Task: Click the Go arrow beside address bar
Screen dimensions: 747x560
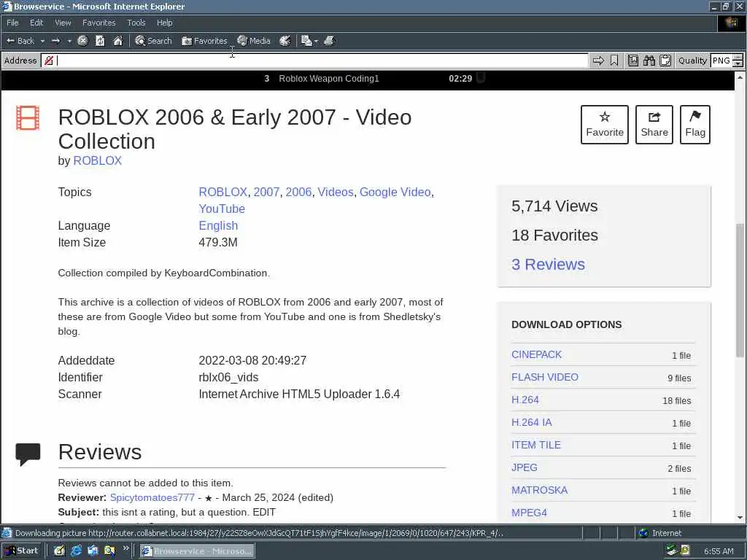Action: (x=598, y=61)
